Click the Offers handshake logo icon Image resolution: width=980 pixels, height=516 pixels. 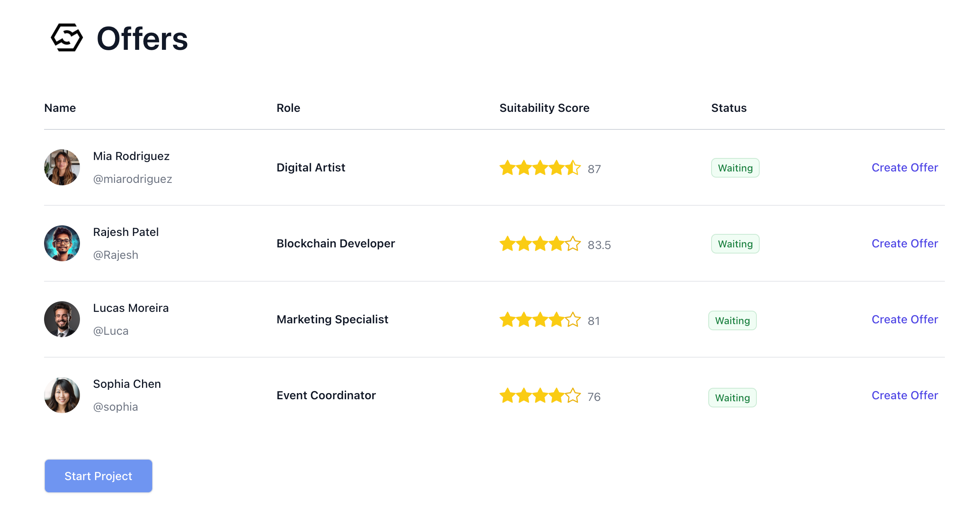67,38
